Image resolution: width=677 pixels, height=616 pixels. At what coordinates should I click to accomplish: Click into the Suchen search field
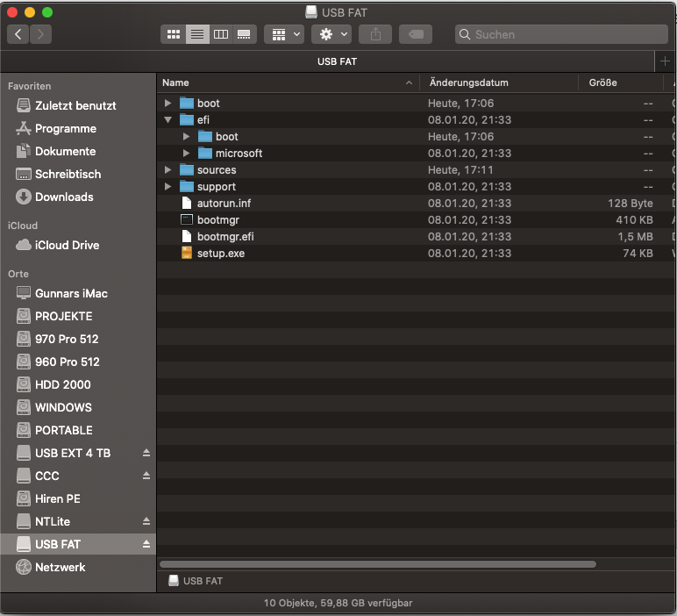tap(561, 34)
